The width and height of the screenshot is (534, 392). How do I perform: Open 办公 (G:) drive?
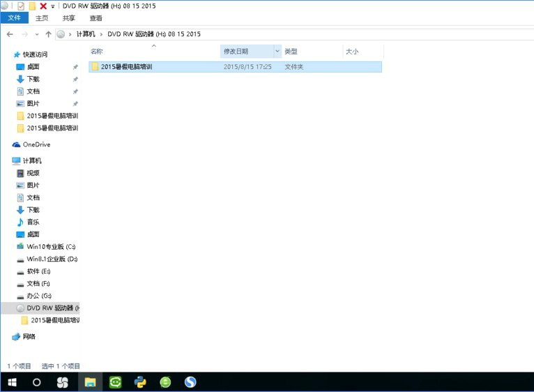[x=39, y=296]
